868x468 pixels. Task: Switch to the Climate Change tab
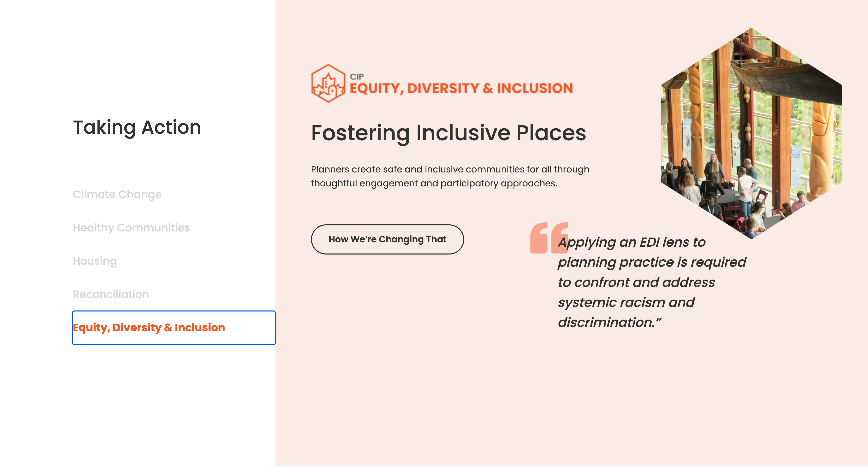click(117, 194)
